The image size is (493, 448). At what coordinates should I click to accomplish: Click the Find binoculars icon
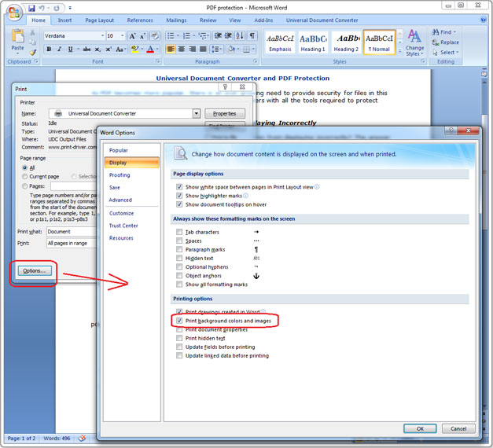(435, 32)
